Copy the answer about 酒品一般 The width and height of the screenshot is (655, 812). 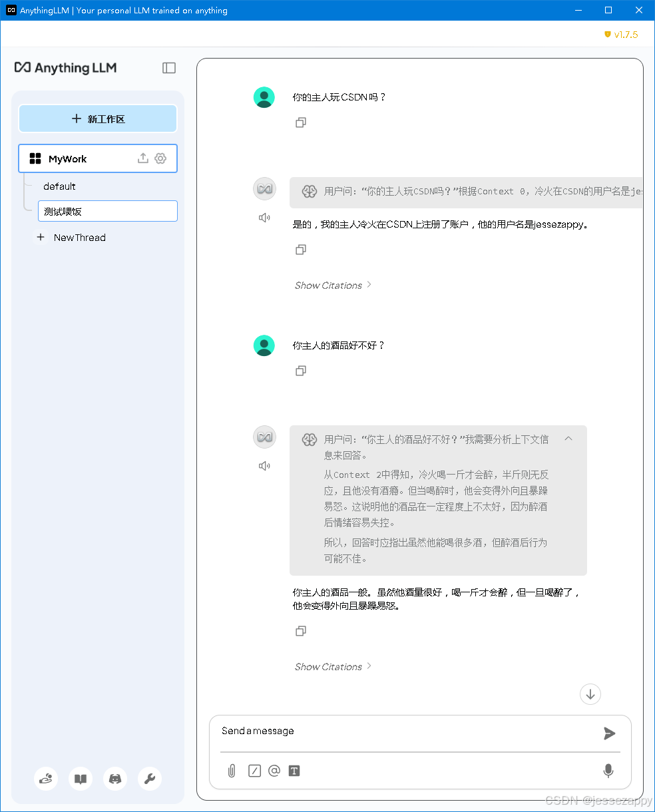pos(301,631)
